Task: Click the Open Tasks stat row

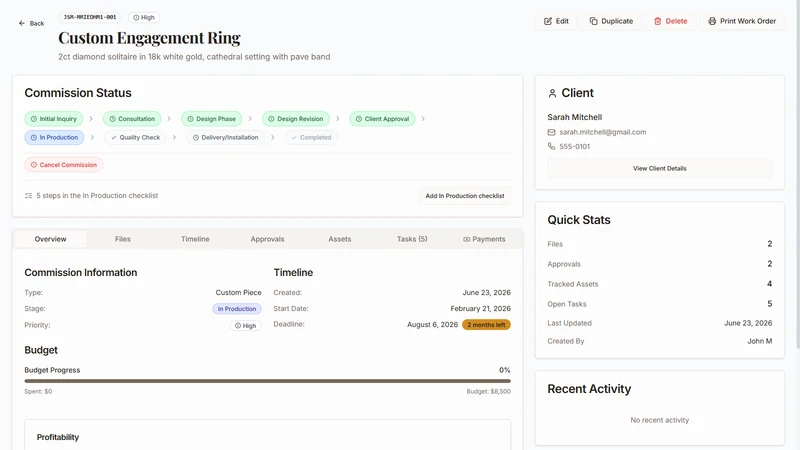Action: pyautogui.click(x=660, y=304)
